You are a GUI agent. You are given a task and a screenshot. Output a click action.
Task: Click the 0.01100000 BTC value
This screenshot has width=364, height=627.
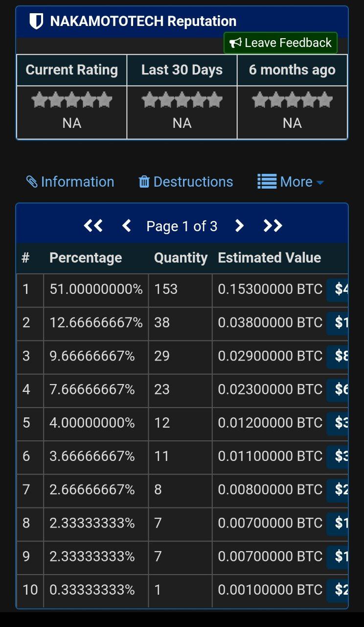pyautogui.click(x=270, y=456)
